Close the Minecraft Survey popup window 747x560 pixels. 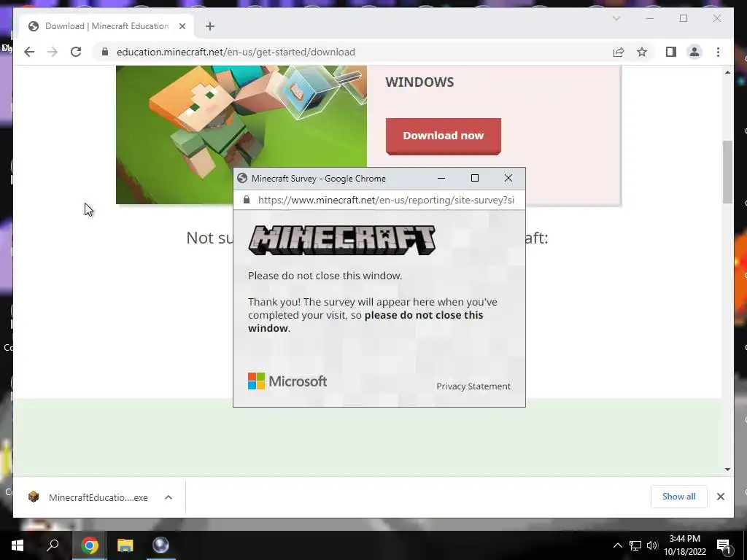508,178
